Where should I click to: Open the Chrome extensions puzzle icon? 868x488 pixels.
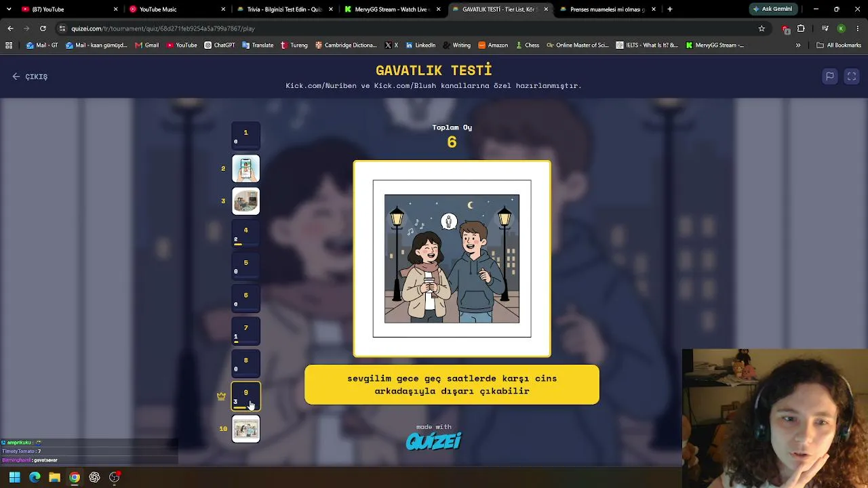(x=801, y=28)
